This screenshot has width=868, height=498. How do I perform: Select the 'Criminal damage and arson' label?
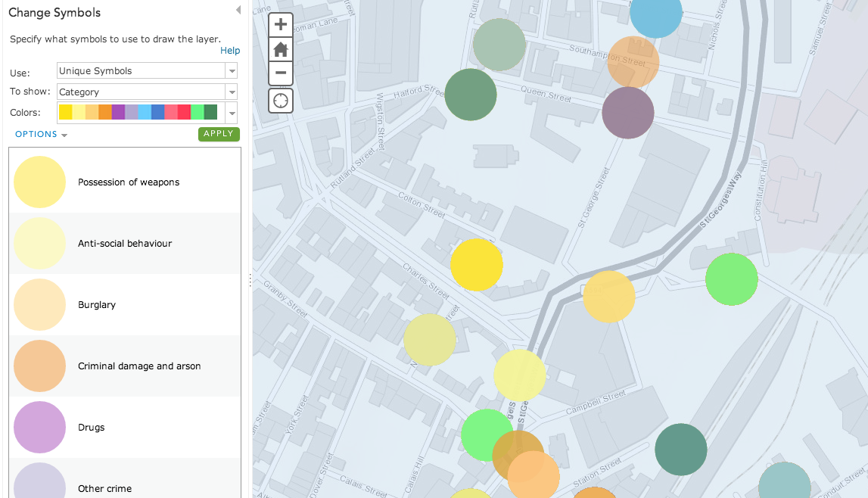click(139, 366)
